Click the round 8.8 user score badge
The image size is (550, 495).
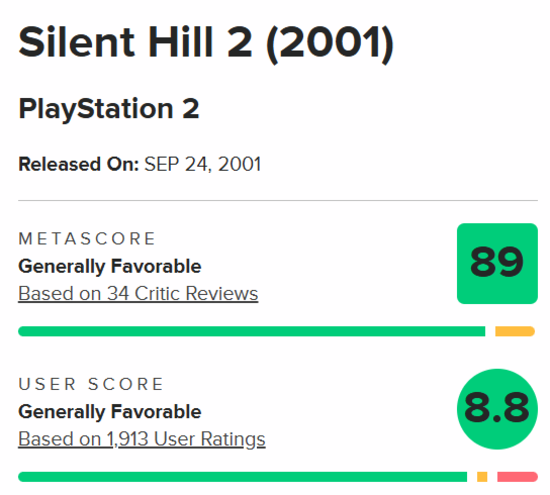[x=497, y=409]
